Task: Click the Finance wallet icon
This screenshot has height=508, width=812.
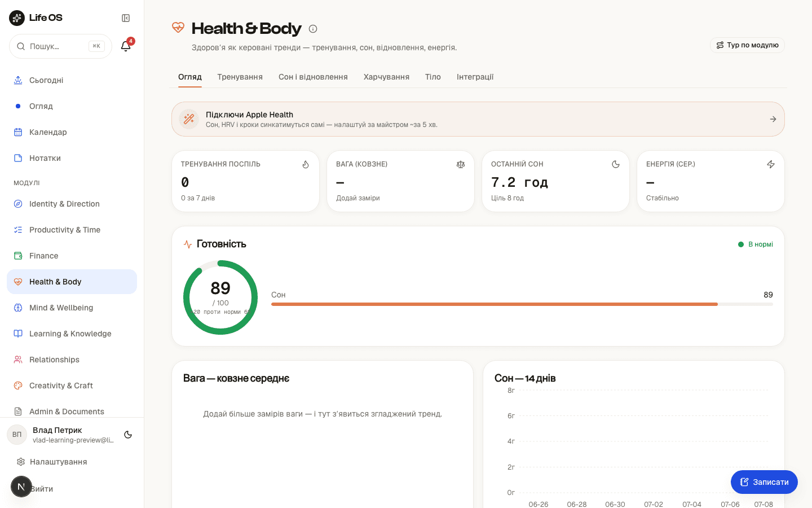Action: pyautogui.click(x=18, y=256)
